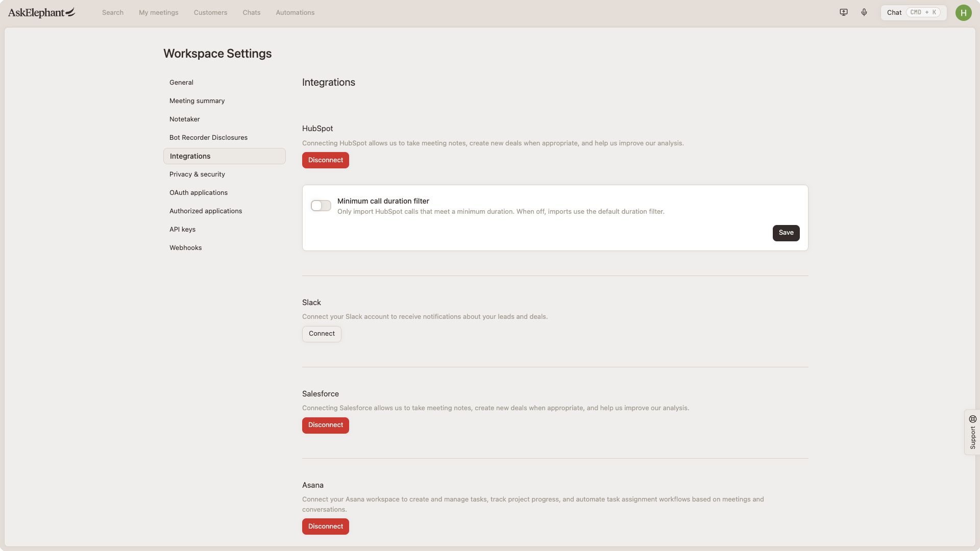The image size is (980, 551).
Task: Open Chats in top navigation
Action: coord(252,12)
